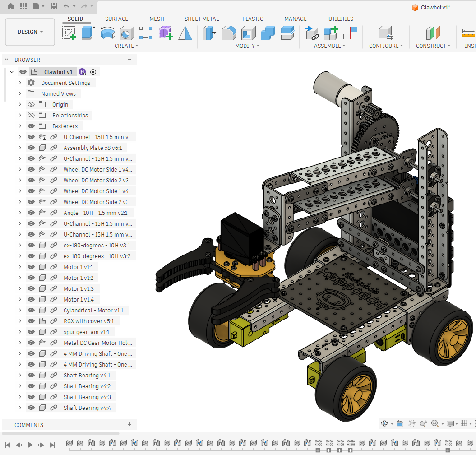
Task: Click the Undo arrow
Action: pos(67,6)
